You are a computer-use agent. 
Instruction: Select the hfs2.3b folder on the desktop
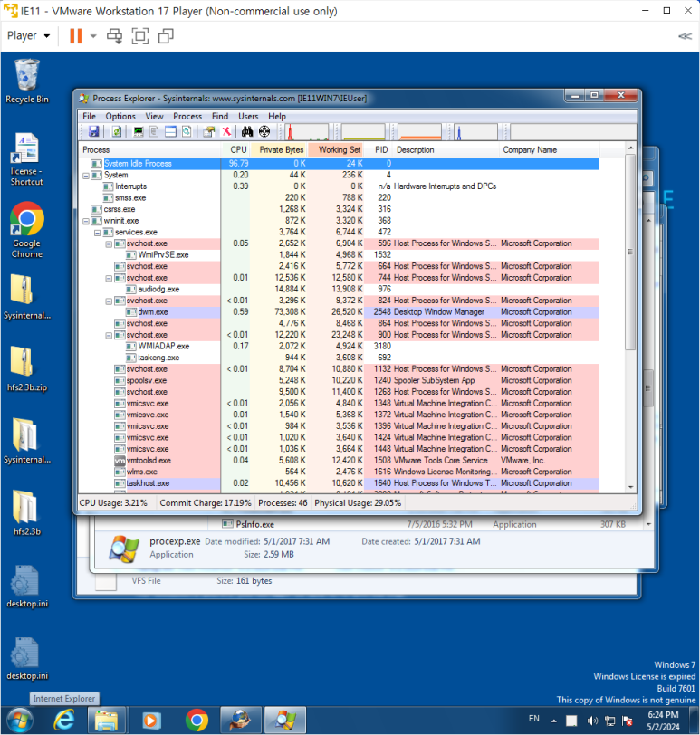coord(27,513)
